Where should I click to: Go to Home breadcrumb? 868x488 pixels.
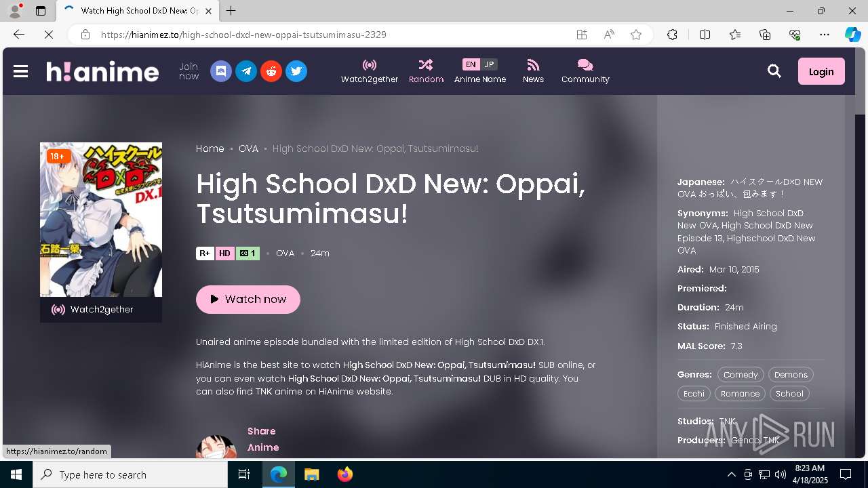coord(210,148)
